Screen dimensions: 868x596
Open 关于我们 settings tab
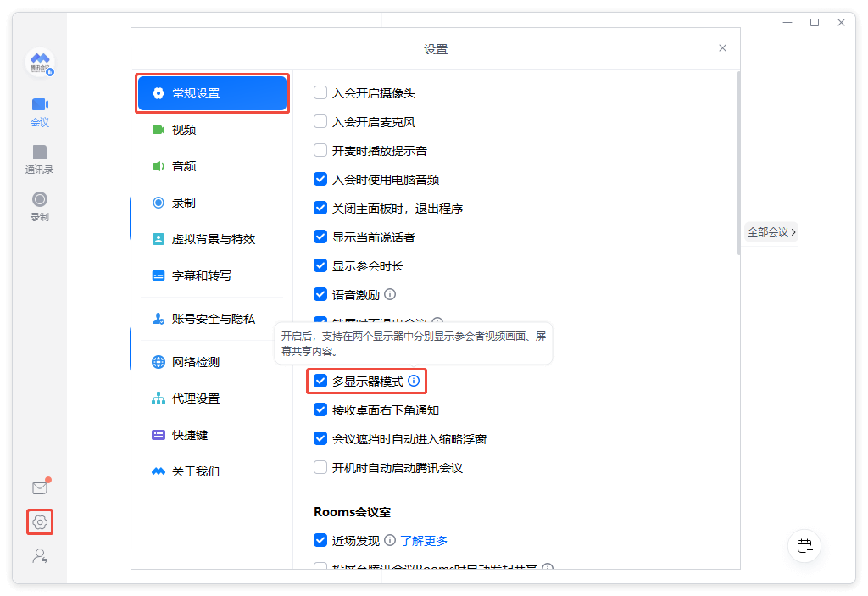pos(213,471)
